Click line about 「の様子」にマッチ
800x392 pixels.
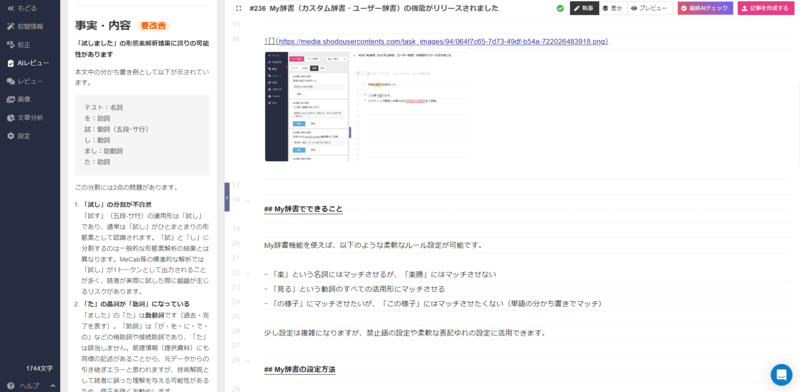(433, 304)
